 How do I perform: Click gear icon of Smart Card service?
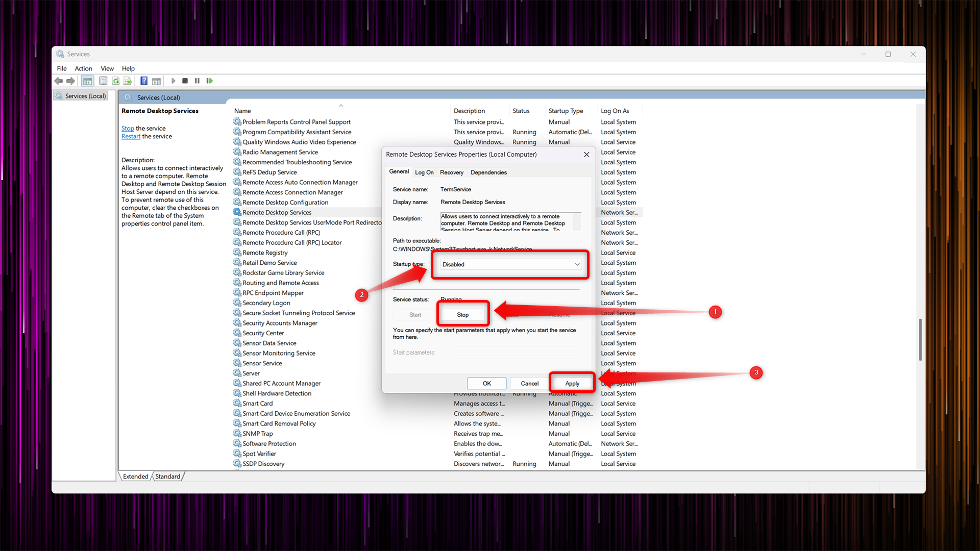point(237,403)
